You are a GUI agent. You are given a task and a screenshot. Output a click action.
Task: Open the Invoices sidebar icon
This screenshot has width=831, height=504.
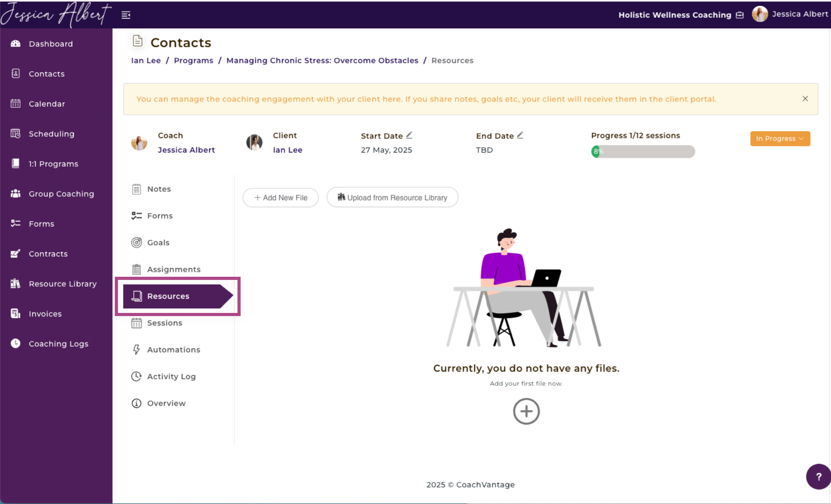pyautogui.click(x=15, y=313)
